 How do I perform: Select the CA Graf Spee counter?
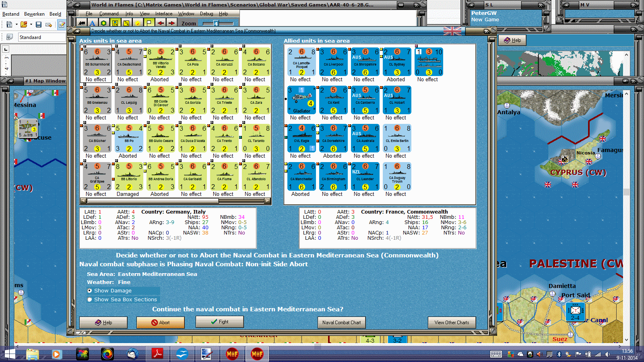(x=97, y=177)
